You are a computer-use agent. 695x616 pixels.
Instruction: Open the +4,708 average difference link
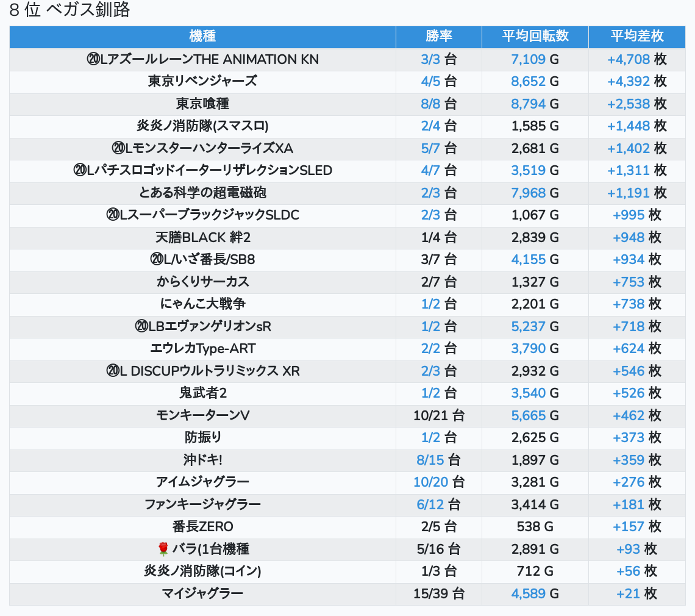[x=629, y=59]
